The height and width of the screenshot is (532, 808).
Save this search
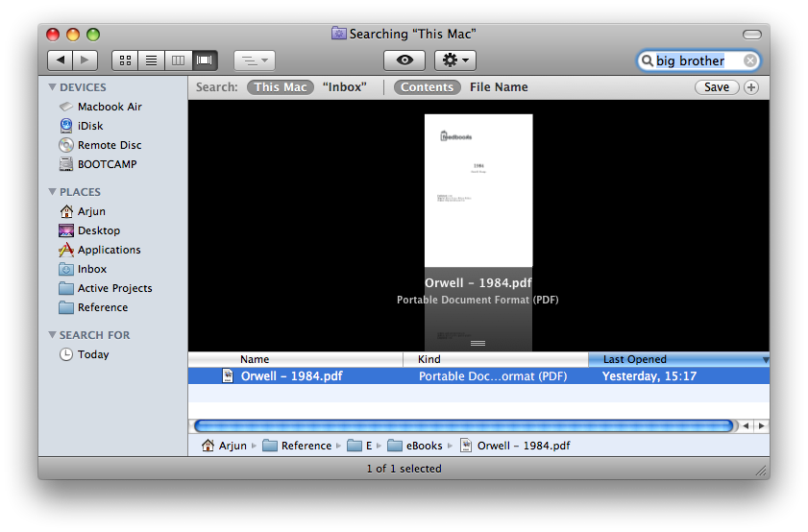coord(717,87)
